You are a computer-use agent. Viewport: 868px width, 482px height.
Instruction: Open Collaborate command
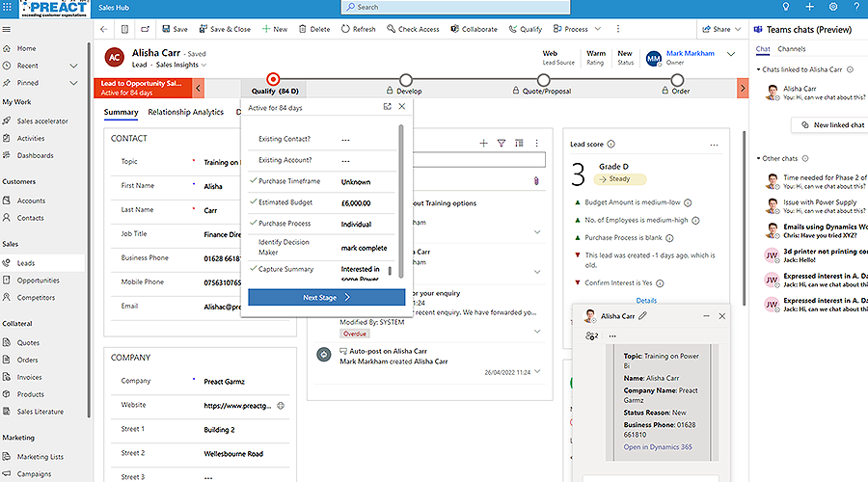tap(474, 29)
